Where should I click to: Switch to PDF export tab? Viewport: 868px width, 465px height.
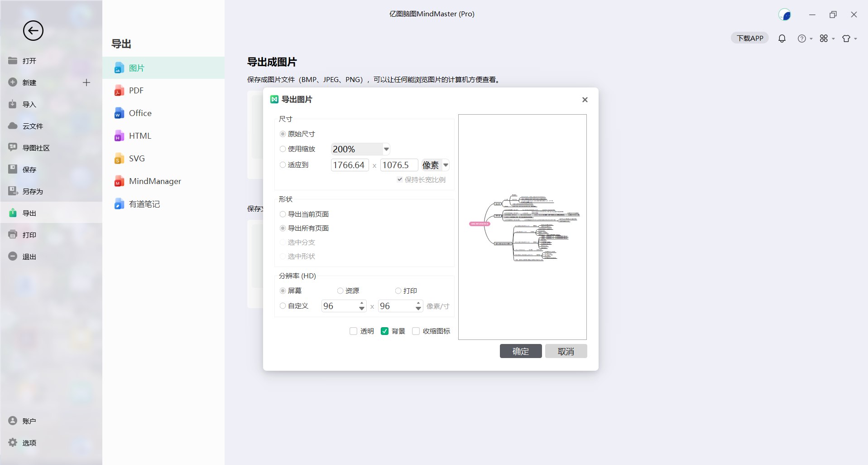coord(163,91)
